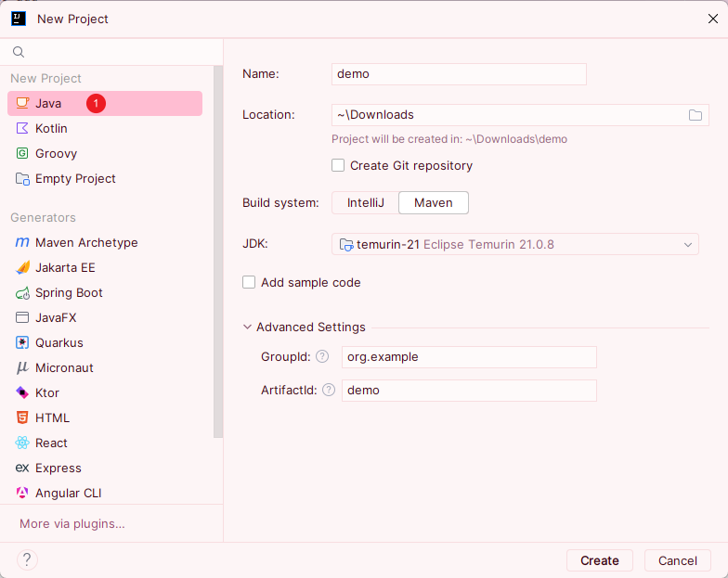Click the Jakarta EE sail icon

coord(22,267)
